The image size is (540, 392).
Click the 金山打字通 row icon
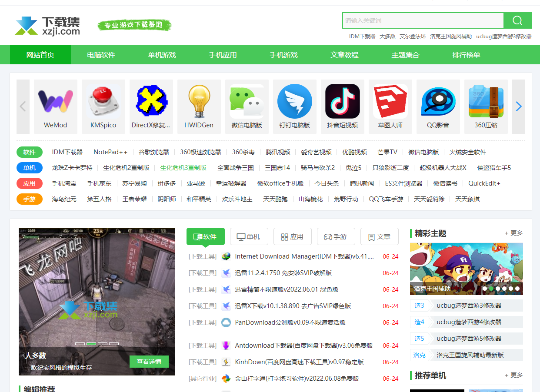point(226,379)
